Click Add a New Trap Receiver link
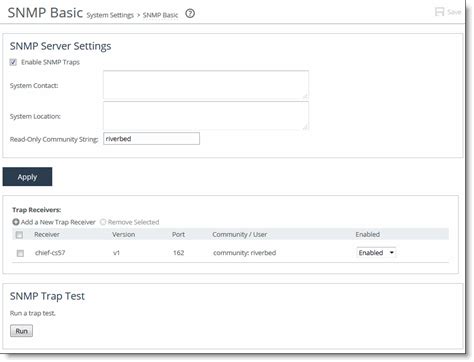The image size is (474, 362). 58,222
